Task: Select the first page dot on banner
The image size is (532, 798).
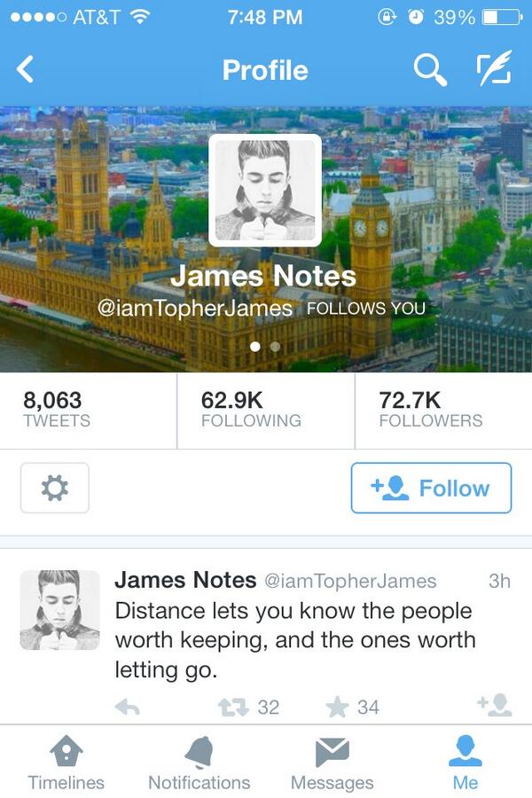Action: click(x=255, y=347)
